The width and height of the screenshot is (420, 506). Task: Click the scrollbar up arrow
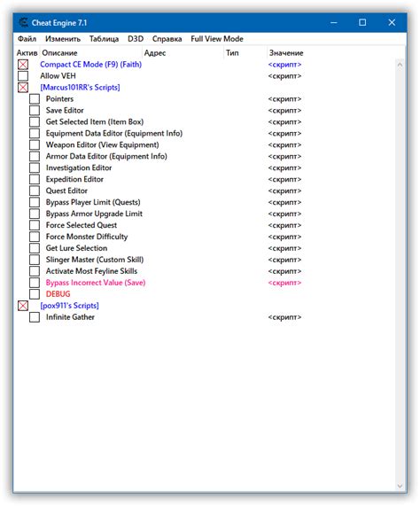(400, 65)
